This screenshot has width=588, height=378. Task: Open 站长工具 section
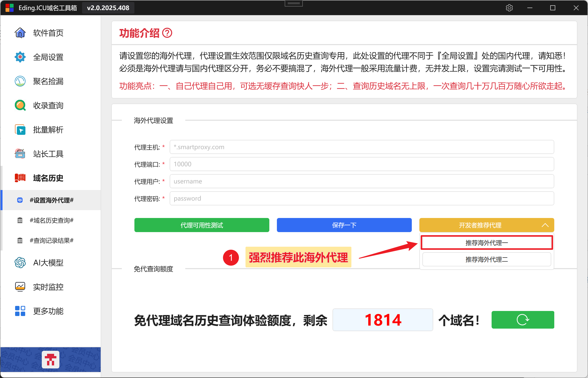(x=51, y=154)
